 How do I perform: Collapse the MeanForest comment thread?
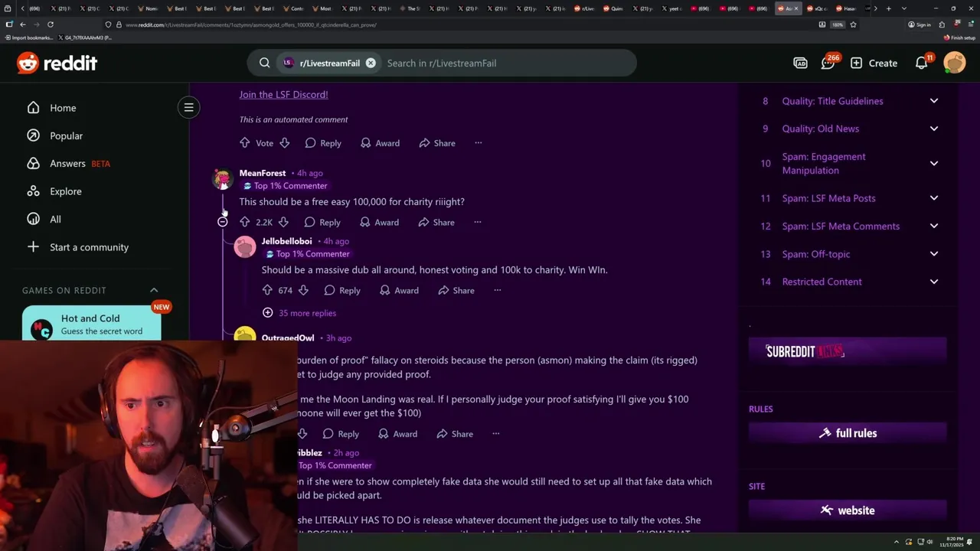pos(222,222)
